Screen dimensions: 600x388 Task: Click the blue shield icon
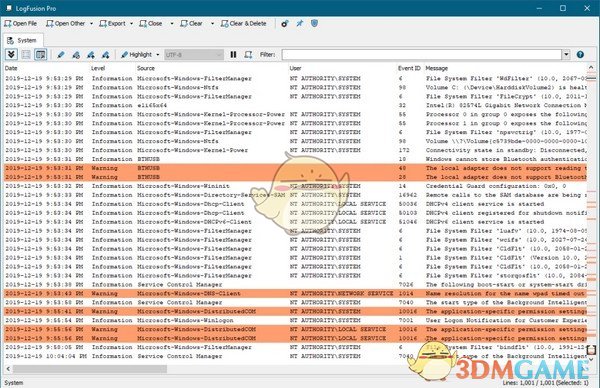[314, 24]
